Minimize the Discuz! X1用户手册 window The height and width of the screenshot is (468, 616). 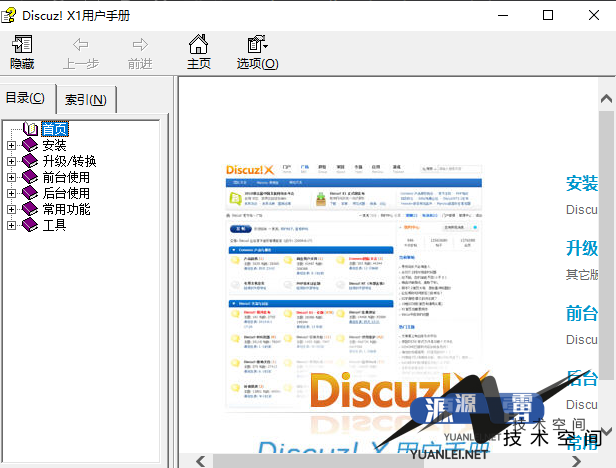[503, 15]
